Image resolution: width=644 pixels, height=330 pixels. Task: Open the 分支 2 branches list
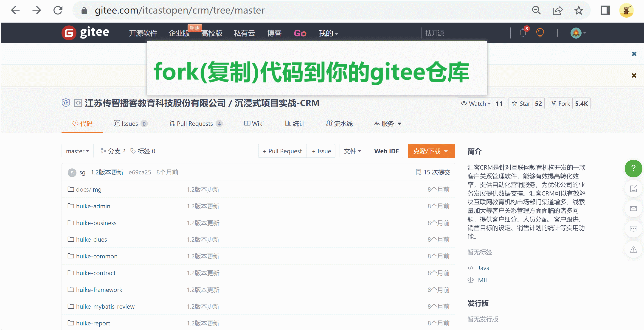pyautogui.click(x=113, y=151)
